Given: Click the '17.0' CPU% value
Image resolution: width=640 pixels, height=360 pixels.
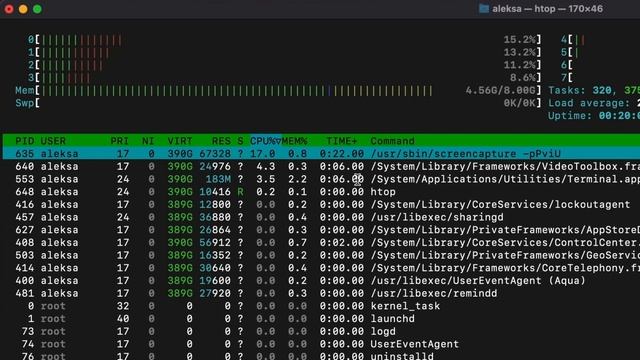Looking at the screenshot, I should click(262, 154).
